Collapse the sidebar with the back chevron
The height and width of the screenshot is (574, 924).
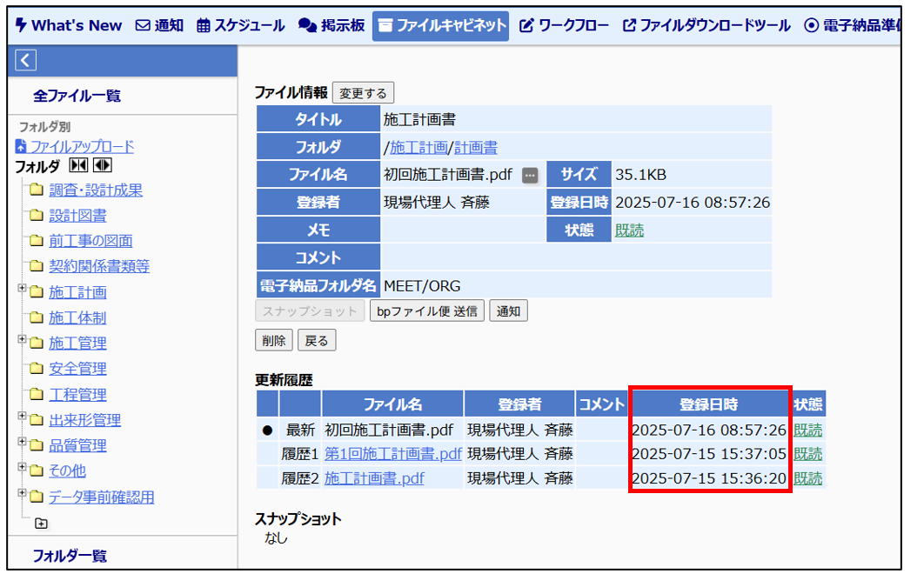pyautogui.click(x=26, y=60)
